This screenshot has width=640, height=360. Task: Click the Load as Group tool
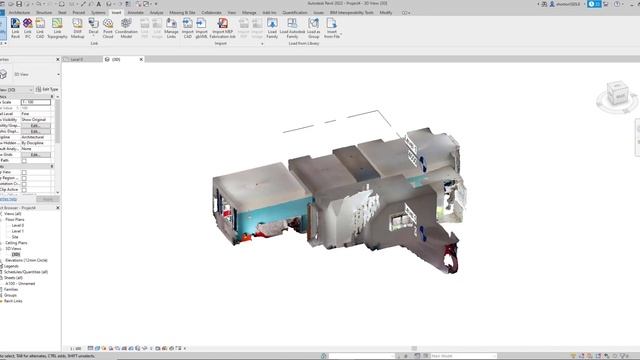tap(313, 28)
